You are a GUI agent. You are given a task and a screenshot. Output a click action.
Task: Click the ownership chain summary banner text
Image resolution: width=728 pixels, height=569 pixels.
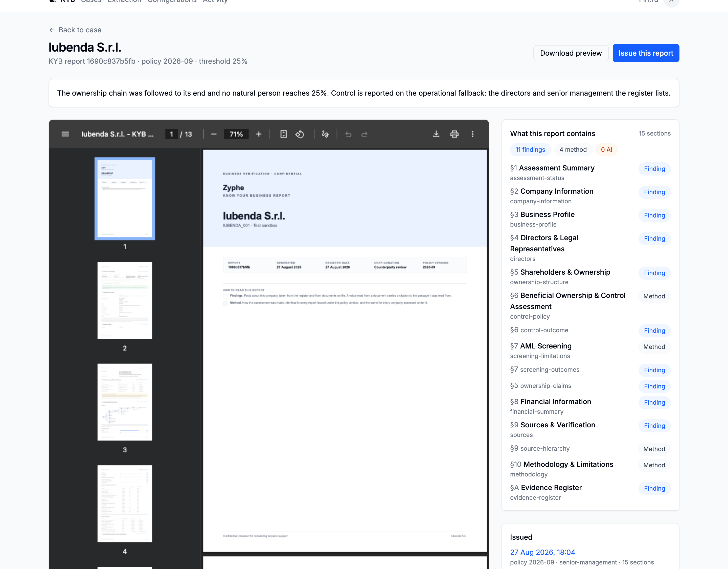pyautogui.click(x=364, y=93)
